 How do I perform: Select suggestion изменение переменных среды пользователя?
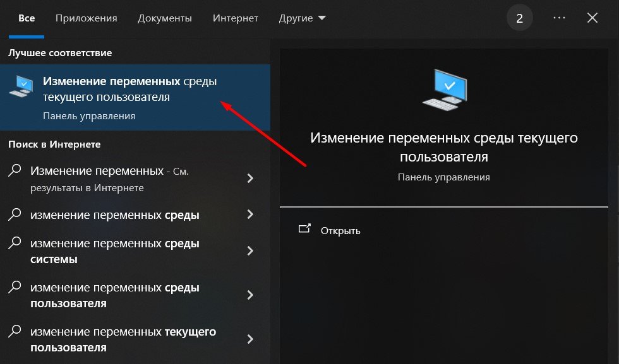coord(135,295)
